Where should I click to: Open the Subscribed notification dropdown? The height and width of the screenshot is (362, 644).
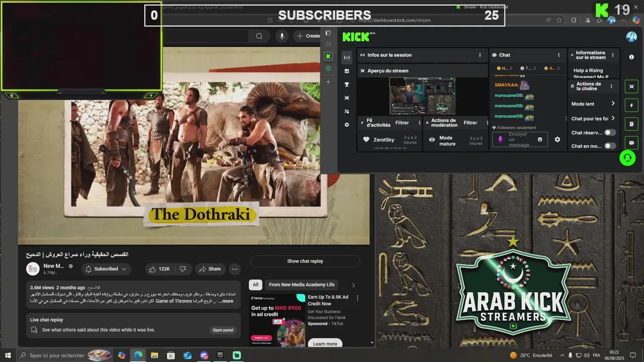click(106, 269)
